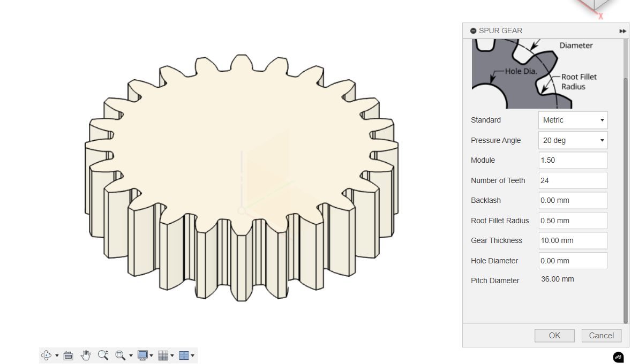Open Display Settings monitor icon
631x364 pixels.
pos(142,355)
